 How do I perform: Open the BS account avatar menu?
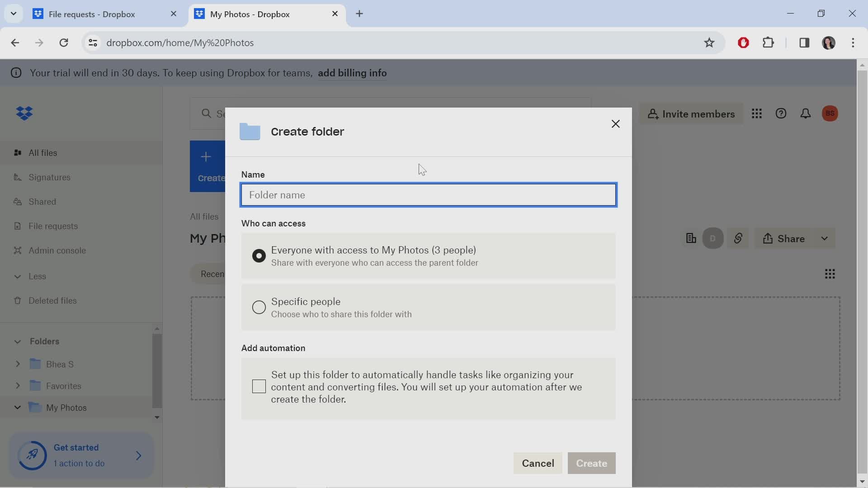coord(830,113)
